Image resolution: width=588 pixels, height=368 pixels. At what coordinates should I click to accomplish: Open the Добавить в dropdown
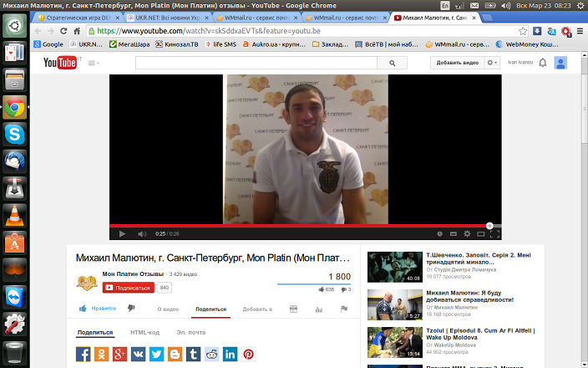pyautogui.click(x=257, y=309)
